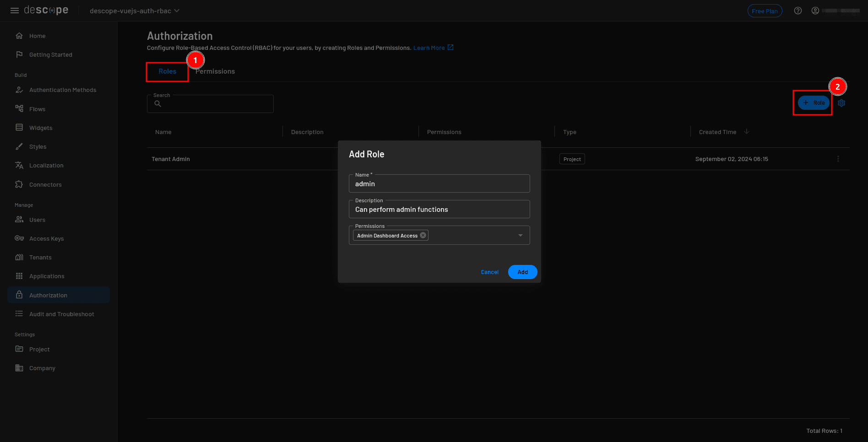
Task: Open Connectors page in sidebar
Action: click(45, 184)
